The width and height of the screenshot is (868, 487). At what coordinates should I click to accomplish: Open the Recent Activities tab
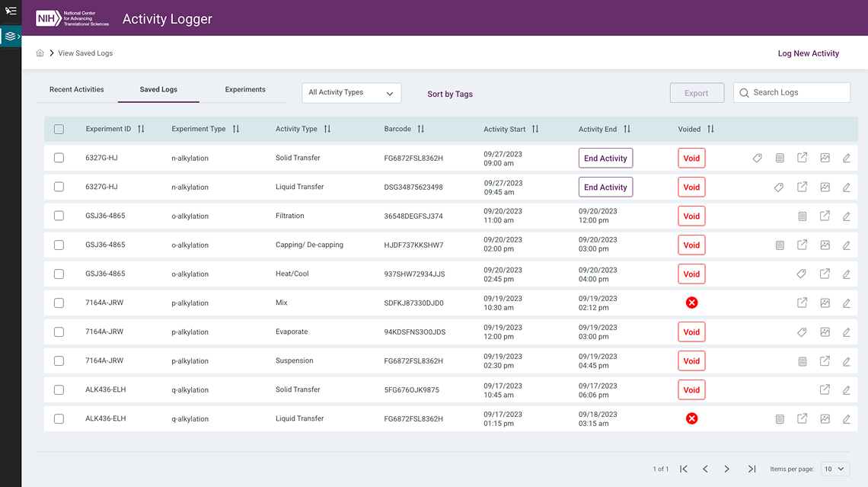(76, 89)
